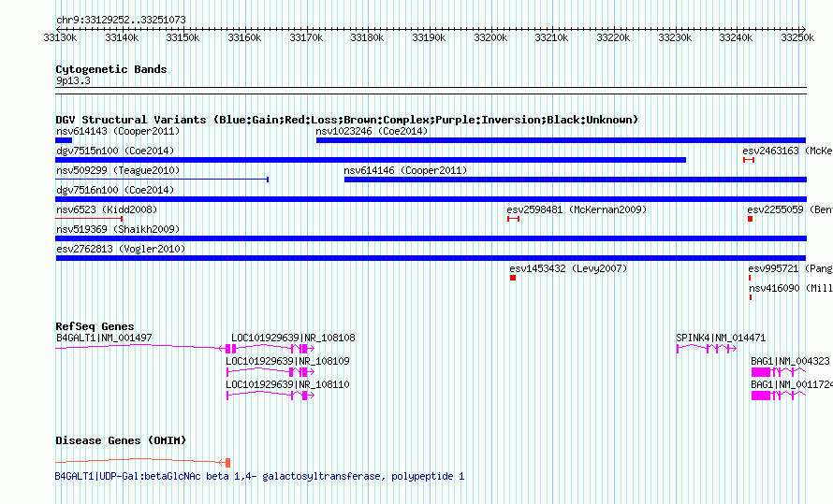Open the nsv519369 (Shaikh2009) variant label
The image size is (833, 504).
118,229
